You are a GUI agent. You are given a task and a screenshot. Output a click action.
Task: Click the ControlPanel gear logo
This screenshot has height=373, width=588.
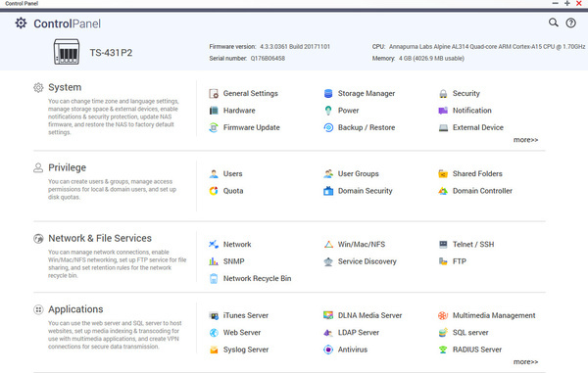[x=21, y=23]
